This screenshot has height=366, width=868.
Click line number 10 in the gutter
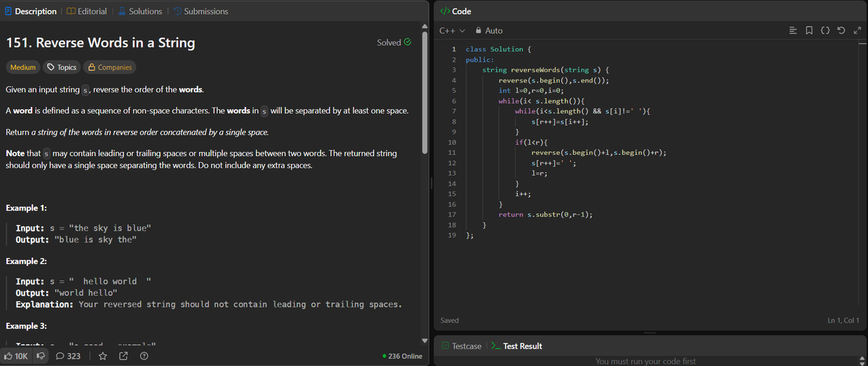(x=451, y=142)
